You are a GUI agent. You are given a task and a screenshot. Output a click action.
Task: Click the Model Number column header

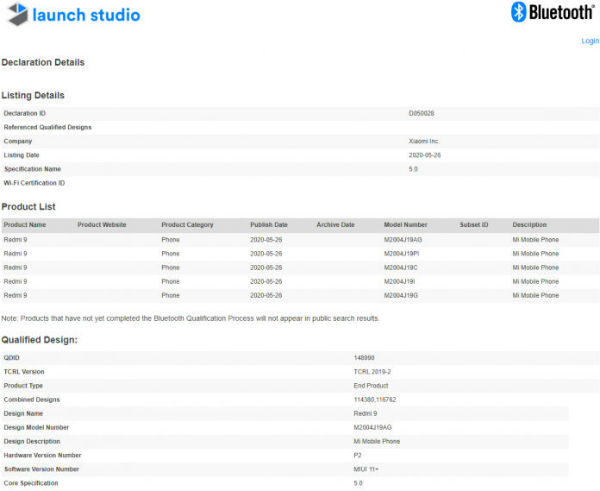(406, 225)
